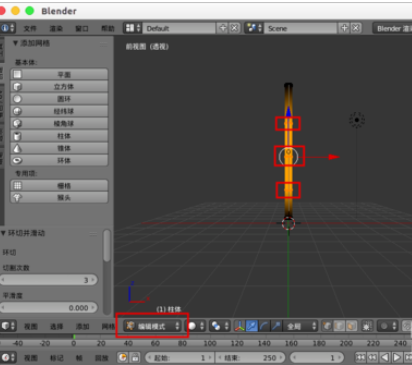Image resolution: width=412 pixels, height=365 pixels.
Task: Play the animation in reverse
Action: coord(385,357)
